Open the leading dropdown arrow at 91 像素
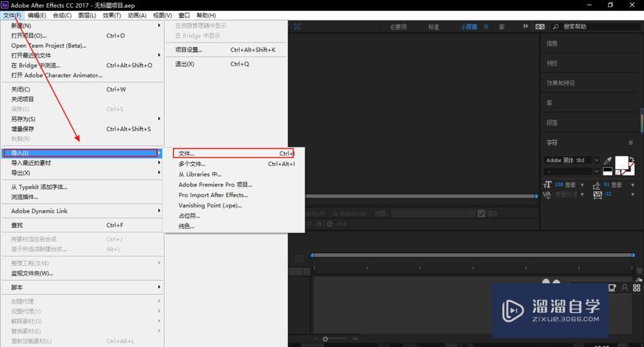Viewport: 644px width, 347px height. pyautogui.click(x=632, y=185)
